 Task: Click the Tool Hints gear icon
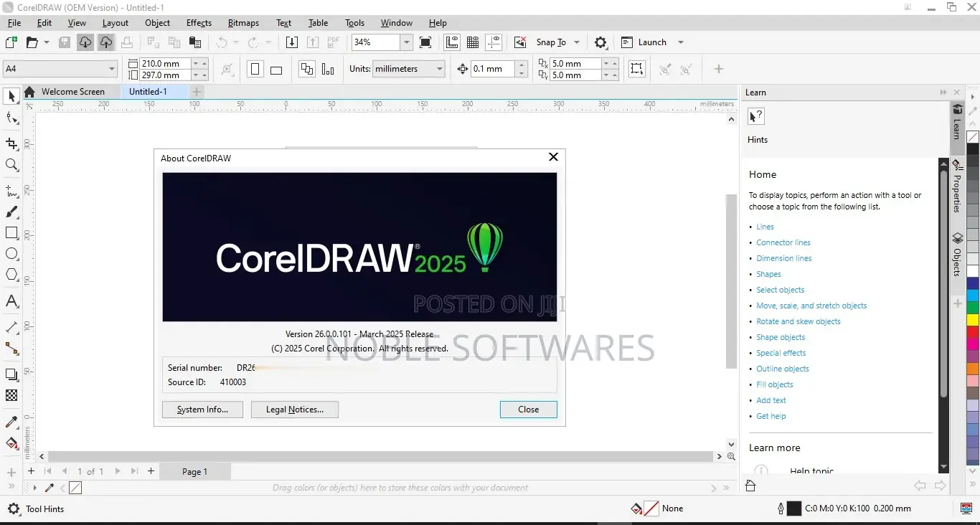(x=14, y=509)
